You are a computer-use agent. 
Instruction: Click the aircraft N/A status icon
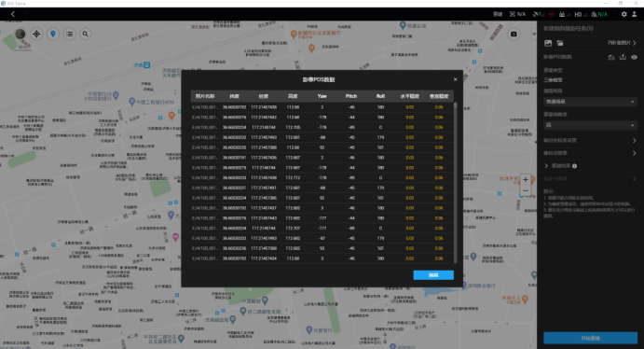coord(517,14)
